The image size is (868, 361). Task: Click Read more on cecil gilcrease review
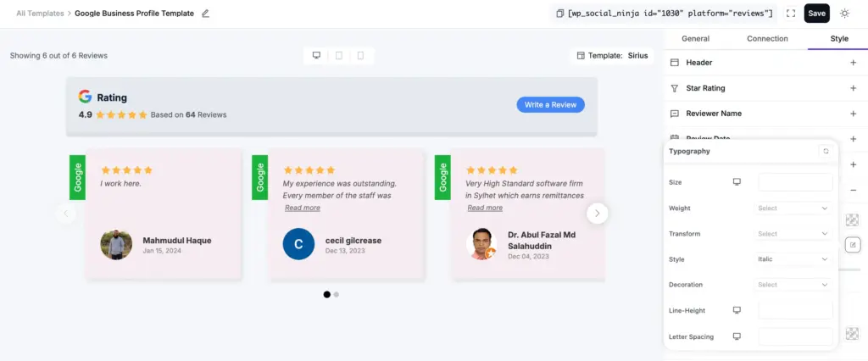pos(303,208)
